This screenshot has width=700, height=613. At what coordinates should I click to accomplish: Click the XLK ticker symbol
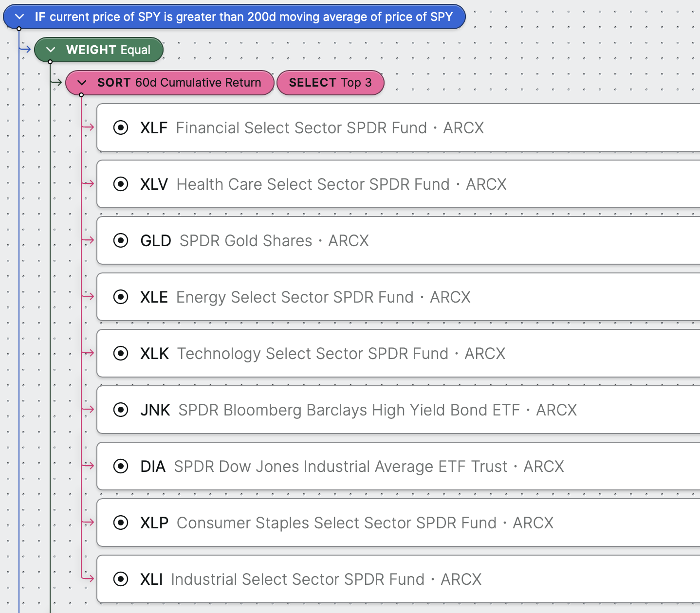coord(155,354)
